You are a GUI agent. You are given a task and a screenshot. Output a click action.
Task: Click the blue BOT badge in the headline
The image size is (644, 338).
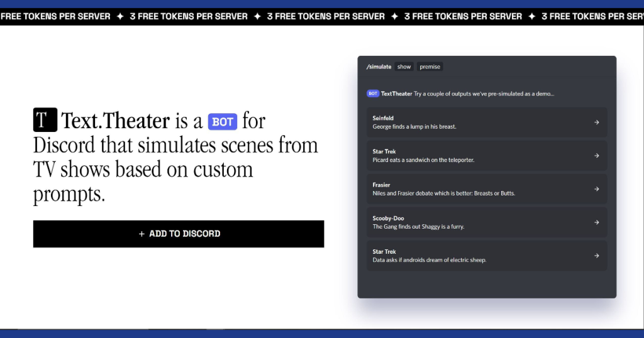(223, 121)
